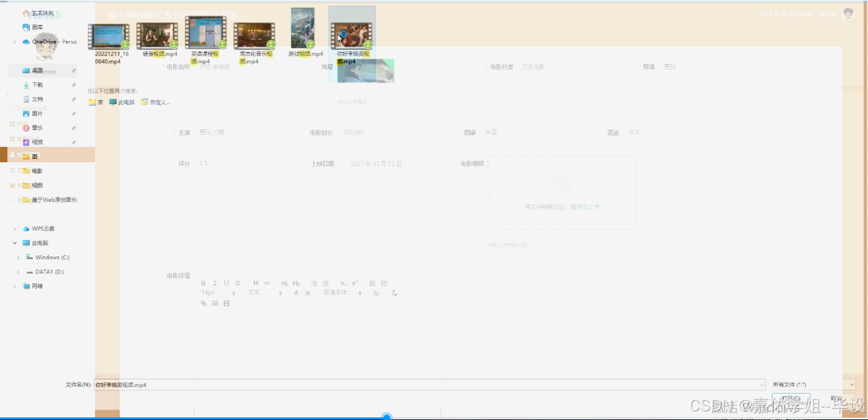Toggle strikethrough in the 电影详情 editor
Image resolution: width=868 pixels, height=420 pixels.
coord(238,284)
